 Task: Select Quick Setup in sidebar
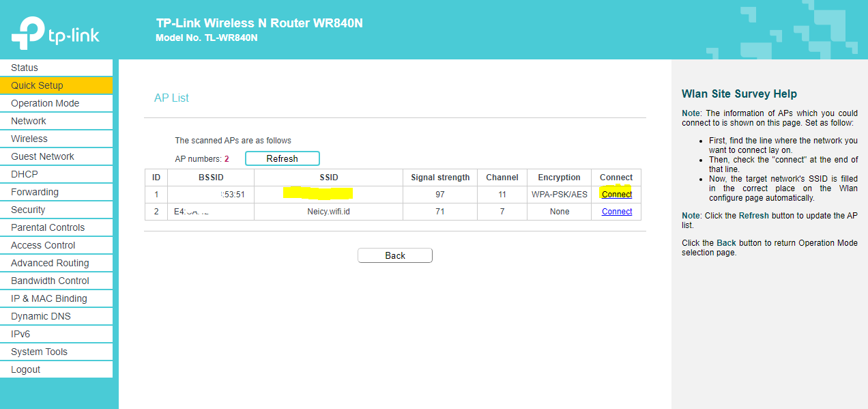pyautogui.click(x=56, y=85)
